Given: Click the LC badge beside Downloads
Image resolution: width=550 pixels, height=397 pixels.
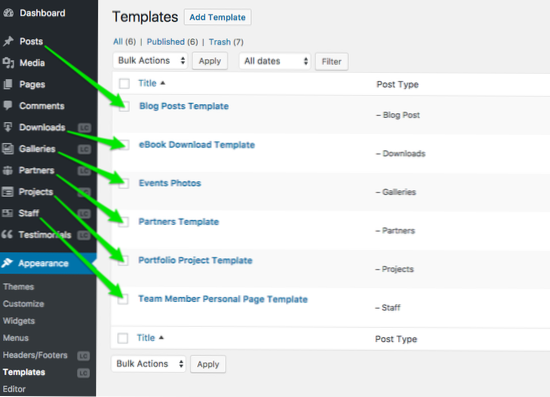Looking at the screenshot, I should pos(84,128).
